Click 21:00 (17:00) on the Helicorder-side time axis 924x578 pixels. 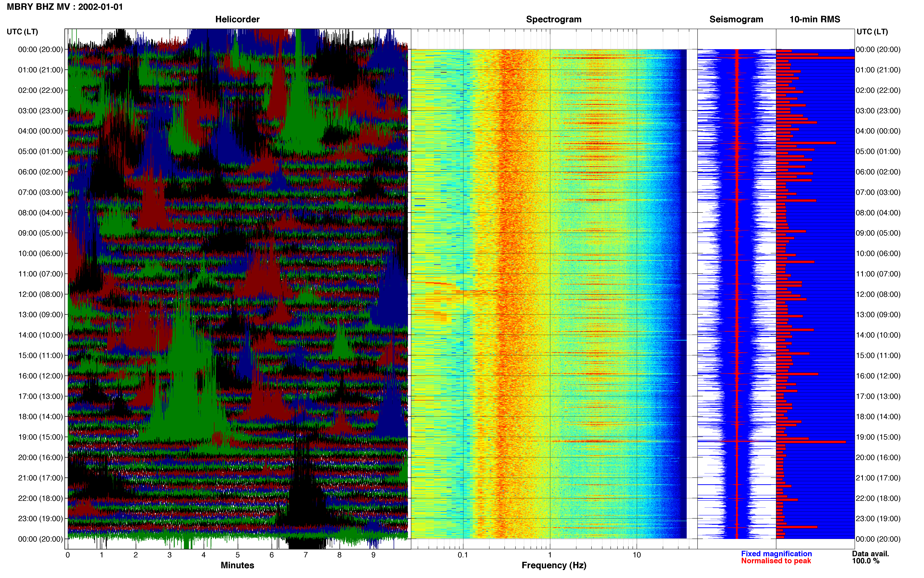41,478
